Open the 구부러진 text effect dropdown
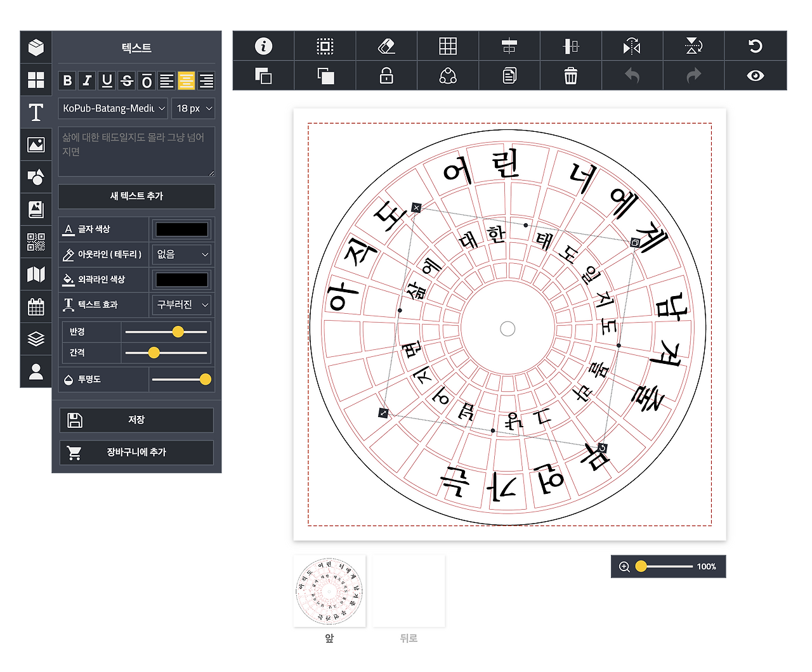This screenshot has width=812, height=672. [x=181, y=305]
